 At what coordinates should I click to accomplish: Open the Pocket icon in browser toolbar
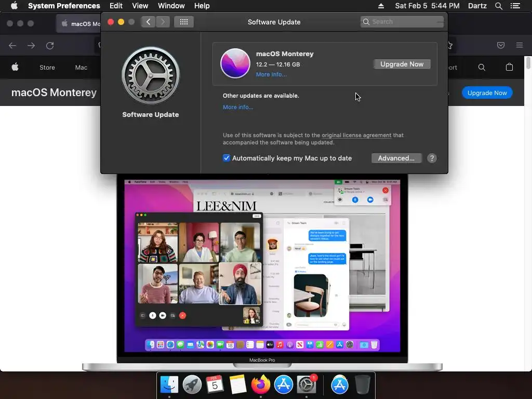[x=500, y=45]
